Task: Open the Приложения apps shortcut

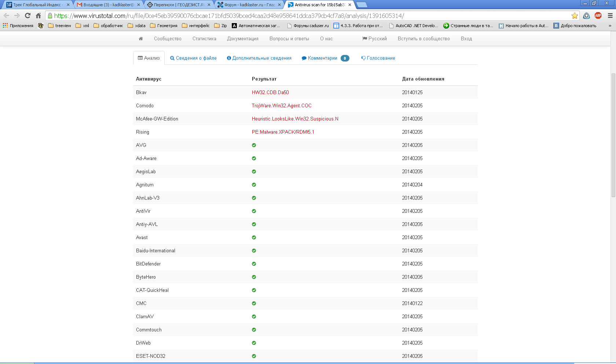Action: (18, 26)
